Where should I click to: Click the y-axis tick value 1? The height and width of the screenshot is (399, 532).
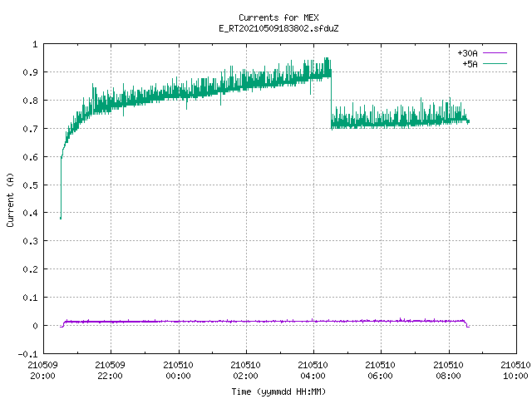[x=35, y=44]
